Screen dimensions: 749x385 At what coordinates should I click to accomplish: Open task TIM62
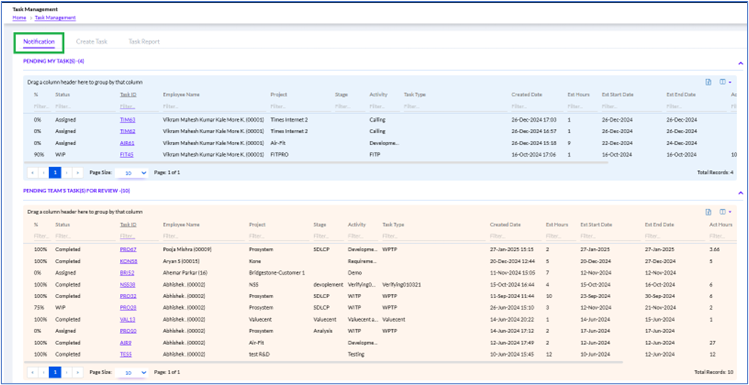coord(128,131)
